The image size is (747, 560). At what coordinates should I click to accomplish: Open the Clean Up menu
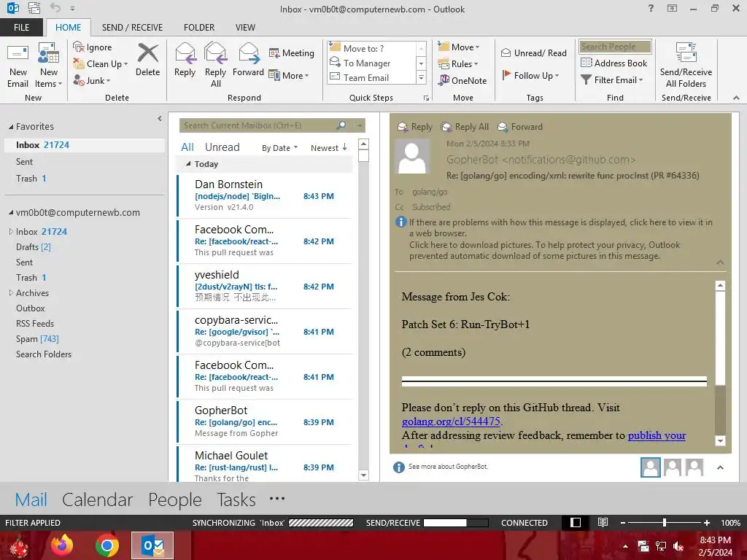pos(101,64)
